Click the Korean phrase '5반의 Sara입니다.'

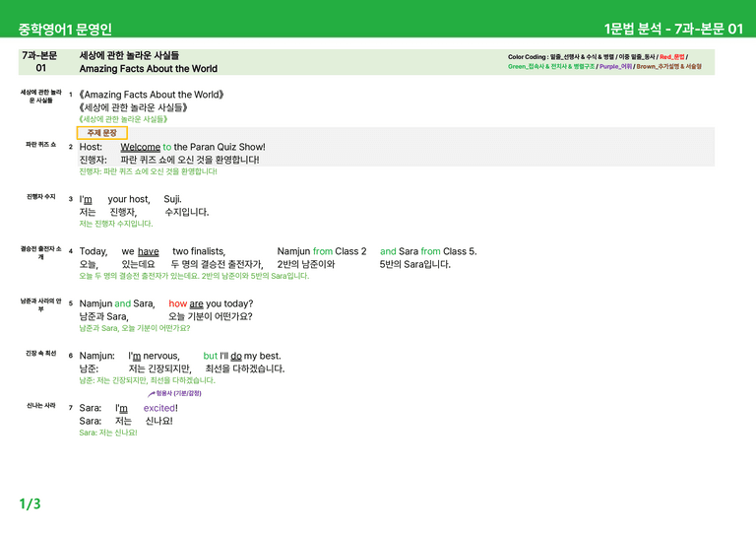coord(414,264)
